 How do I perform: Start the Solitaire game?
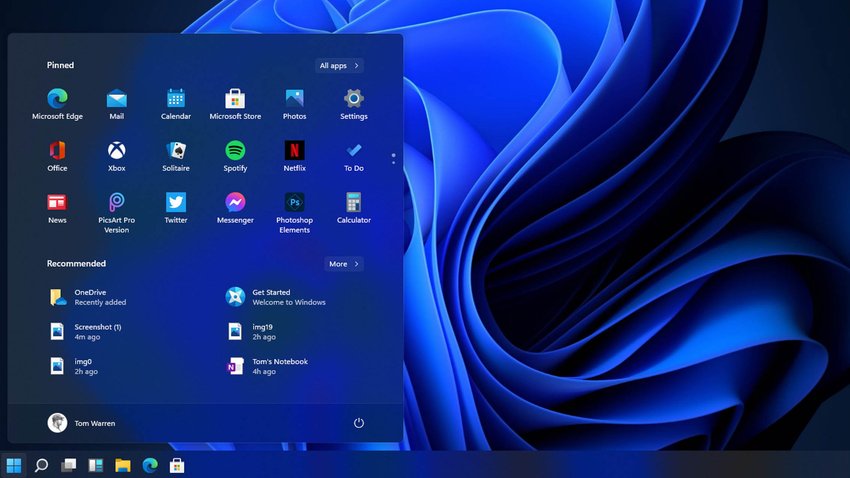(176, 156)
